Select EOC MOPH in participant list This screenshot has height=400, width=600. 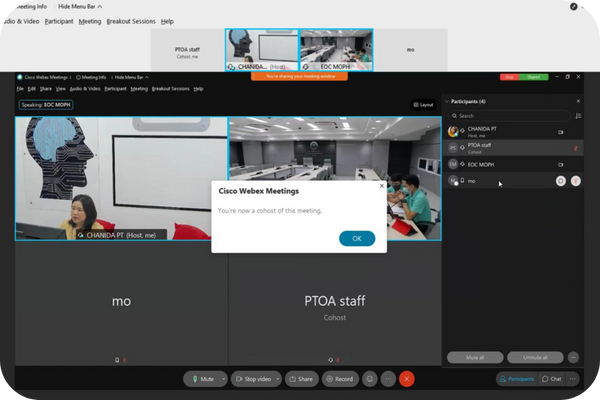513,164
